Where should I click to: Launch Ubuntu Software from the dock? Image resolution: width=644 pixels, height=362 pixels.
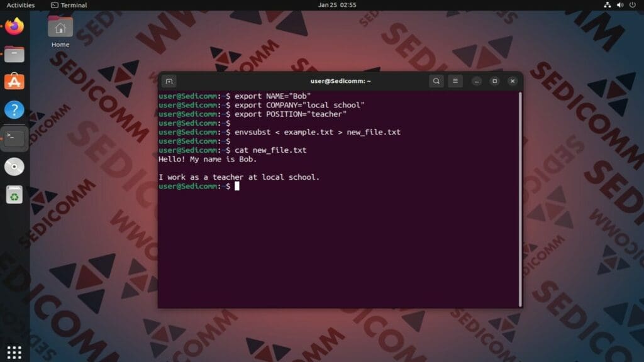coord(14,82)
